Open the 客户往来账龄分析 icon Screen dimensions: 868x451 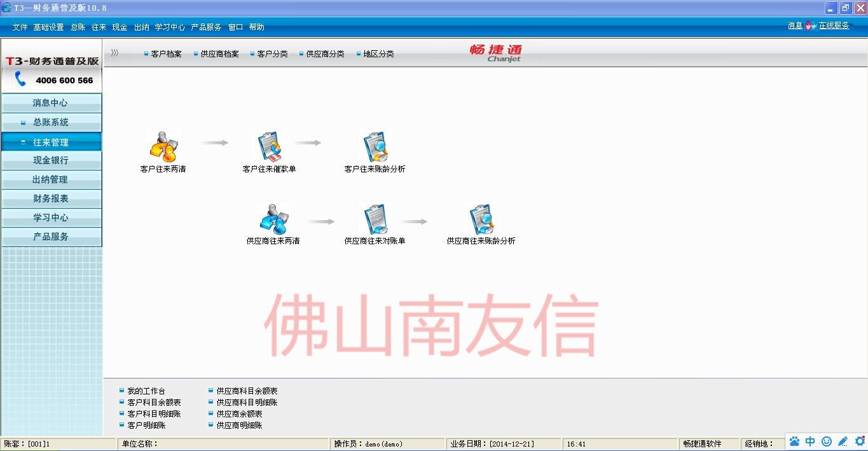(x=375, y=146)
